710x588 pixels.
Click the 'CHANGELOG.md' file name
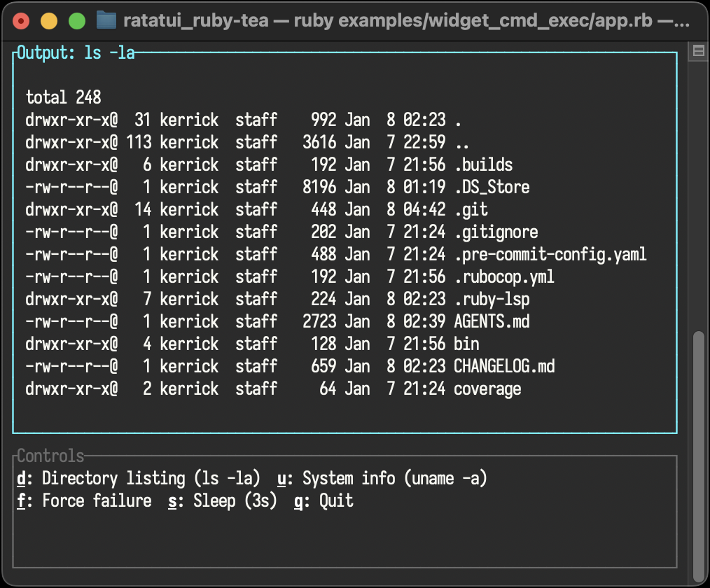tap(504, 366)
